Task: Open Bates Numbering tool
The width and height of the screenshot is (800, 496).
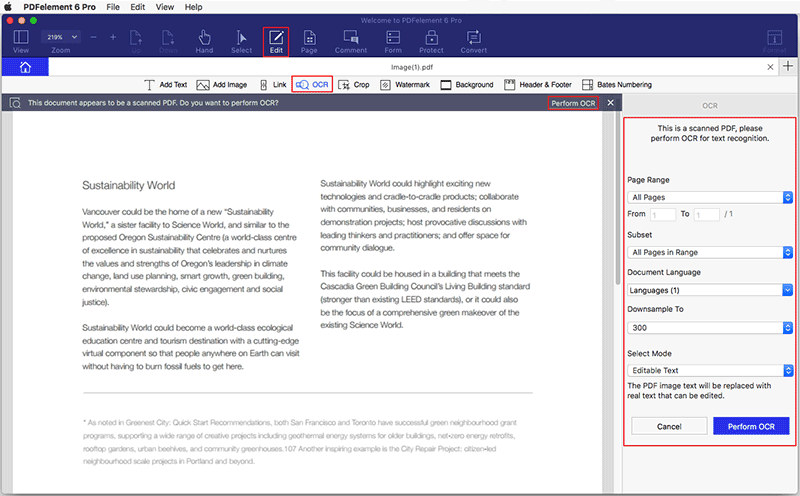Action: tap(617, 85)
